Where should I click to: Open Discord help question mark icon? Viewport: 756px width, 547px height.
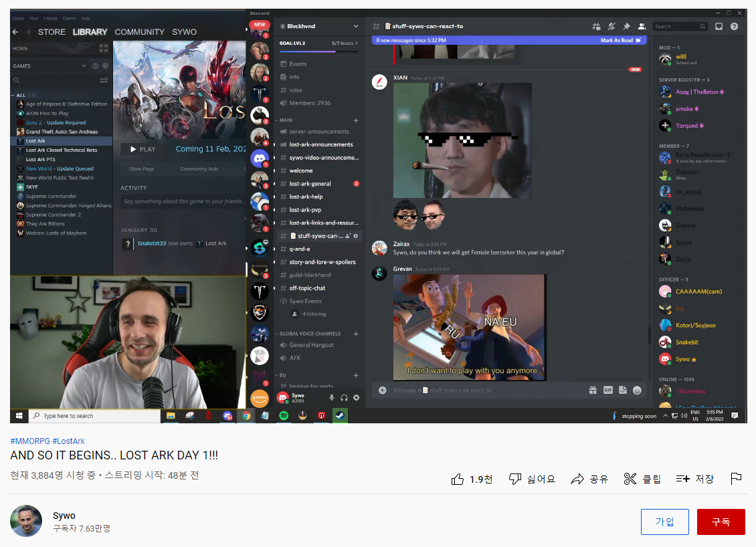tap(734, 27)
